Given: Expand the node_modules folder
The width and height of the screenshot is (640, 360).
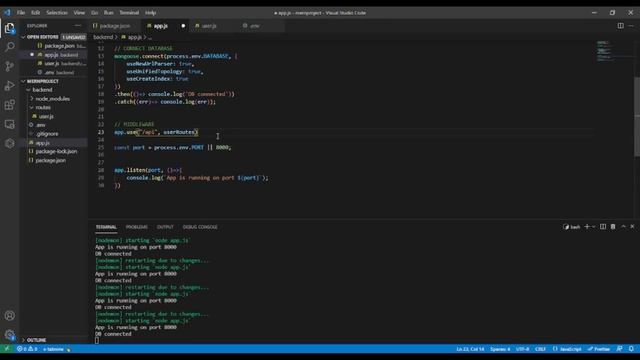Looking at the screenshot, I should click(x=54, y=99).
